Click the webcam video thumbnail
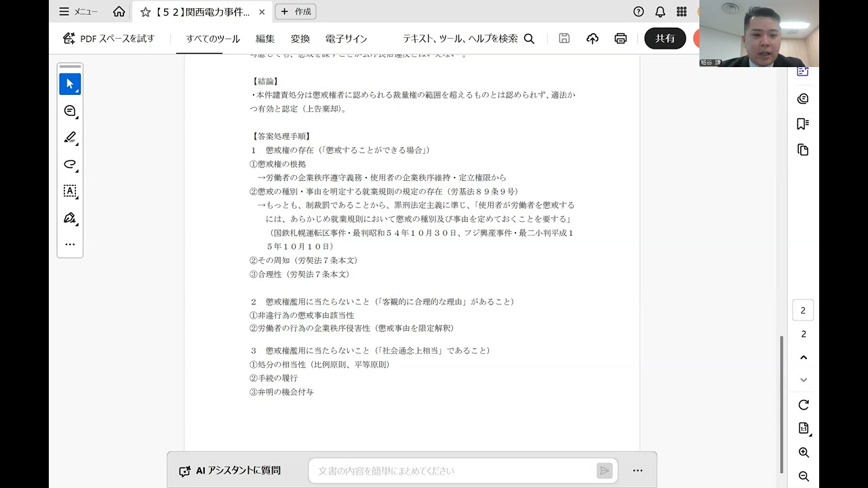 tap(759, 33)
